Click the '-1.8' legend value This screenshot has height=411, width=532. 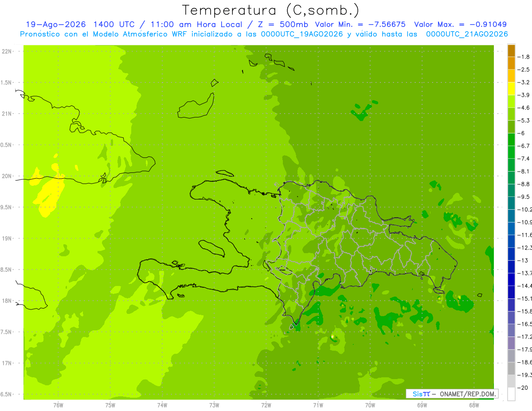[x=524, y=57]
